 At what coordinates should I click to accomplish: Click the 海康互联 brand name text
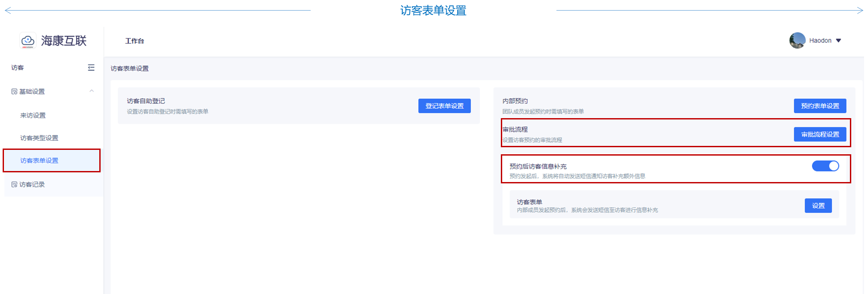[x=64, y=41]
